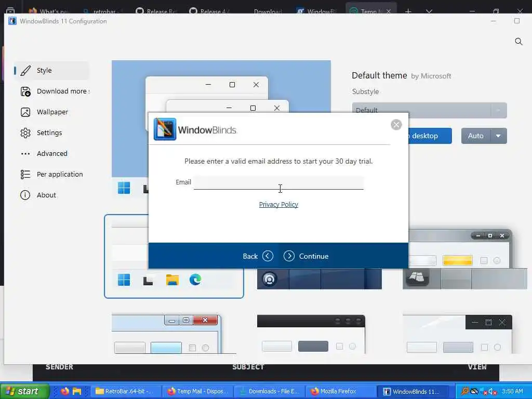Image resolution: width=532 pixels, height=399 pixels.
Task: Switch to Mozilla Firefox taskbar item
Action: coord(341,391)
